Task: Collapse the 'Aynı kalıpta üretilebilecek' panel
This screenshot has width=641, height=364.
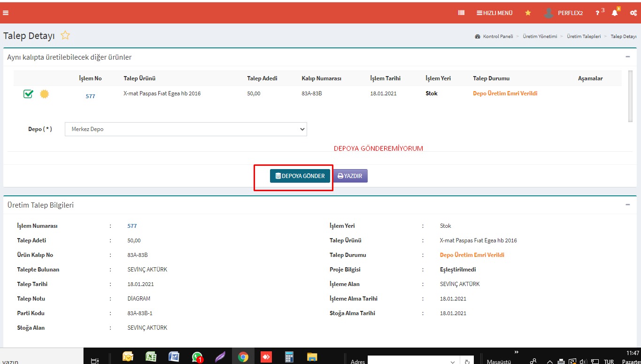Action: point(628,57)
